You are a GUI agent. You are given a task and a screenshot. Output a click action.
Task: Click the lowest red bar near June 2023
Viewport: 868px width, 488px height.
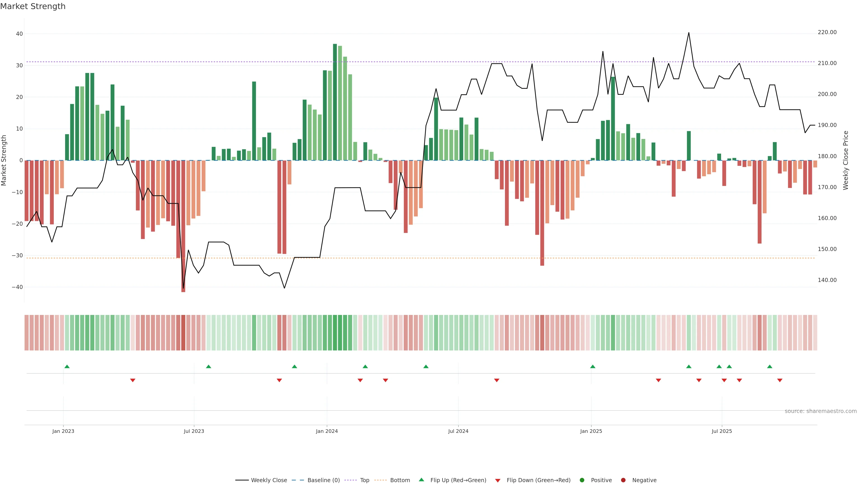tap(183, 226)
